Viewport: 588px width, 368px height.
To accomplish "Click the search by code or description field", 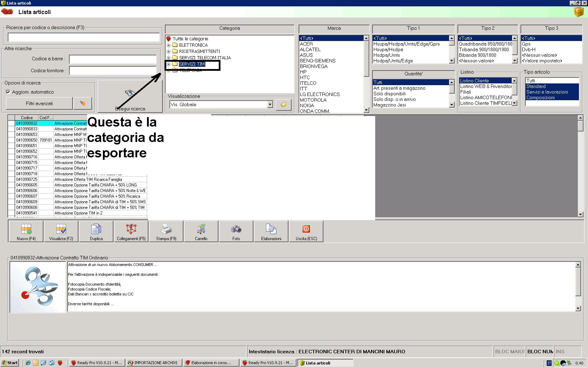I will click(84, 37).
